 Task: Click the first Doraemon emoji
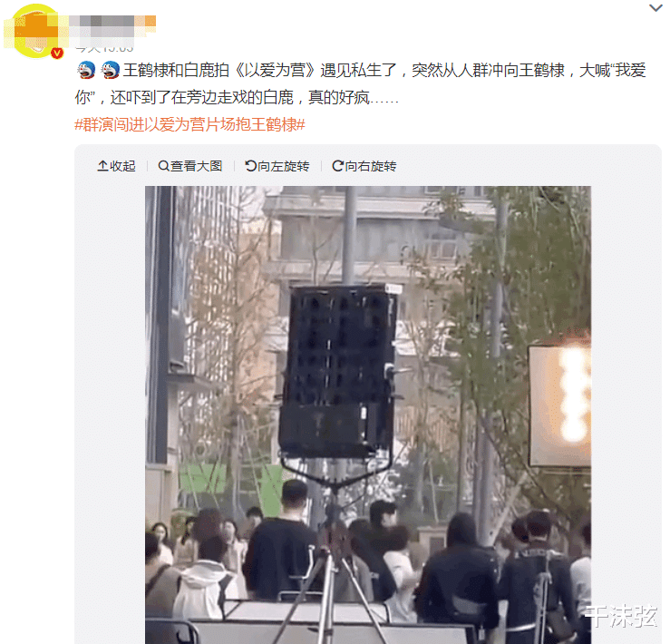coord(87,70)
